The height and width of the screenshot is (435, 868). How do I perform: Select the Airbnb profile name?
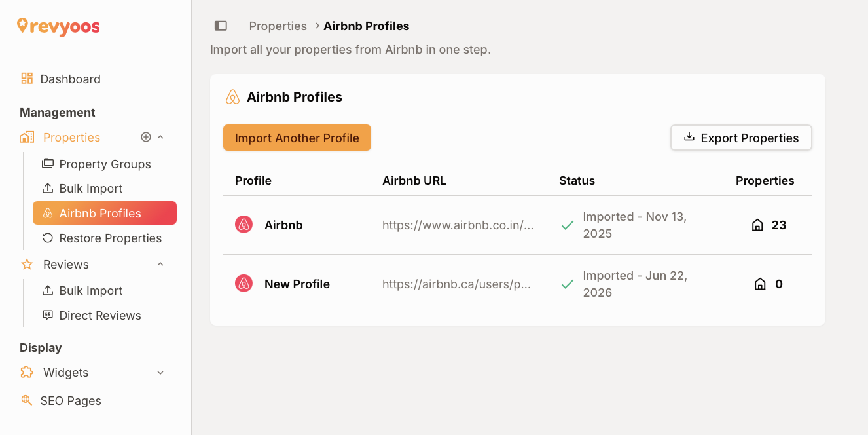point(283,225)
